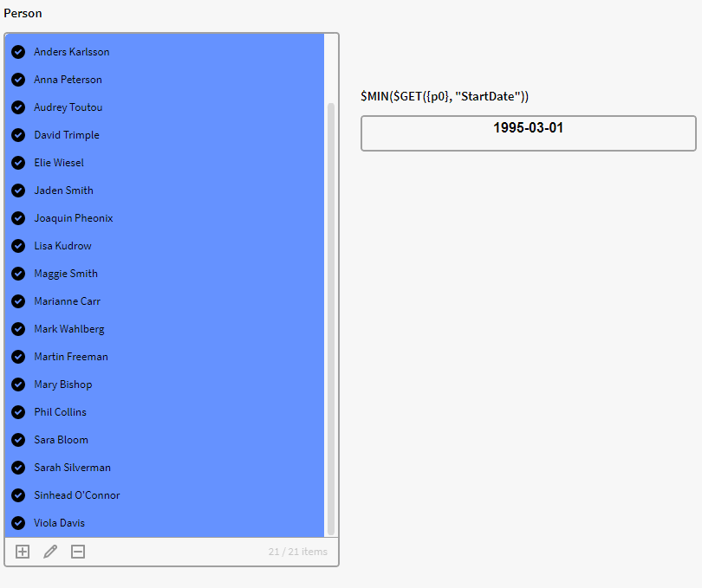Toggle the checkmark next to Anna Peterson
This screenshot has width=702, height=588.
(x=18, y=80)
